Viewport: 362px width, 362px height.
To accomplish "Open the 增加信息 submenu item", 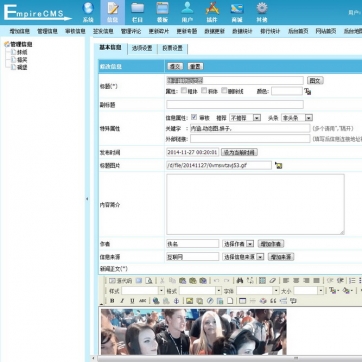I will click(20, 31).
